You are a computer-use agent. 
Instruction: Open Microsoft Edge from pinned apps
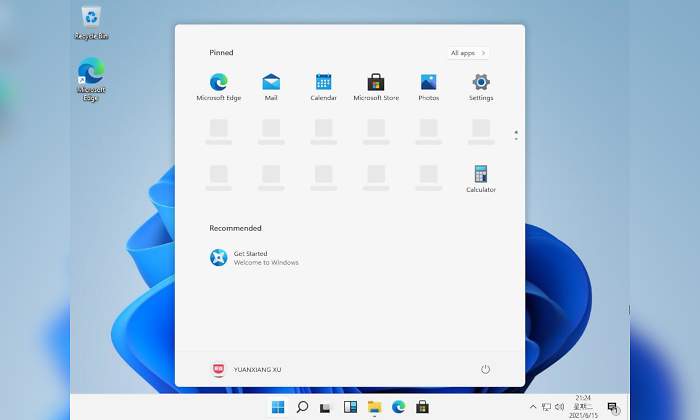[x=219, y=87]
